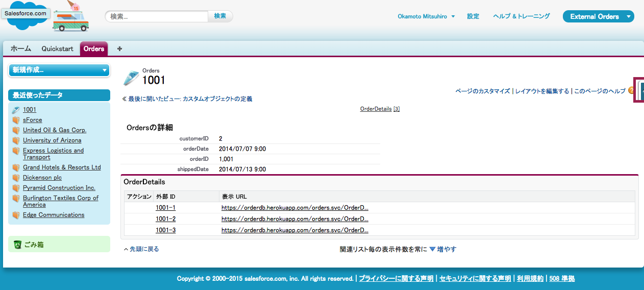Screen dimensions: 644x290
Task: Open プライバシーに関する声明 footer link
Action: pos(396,279)
